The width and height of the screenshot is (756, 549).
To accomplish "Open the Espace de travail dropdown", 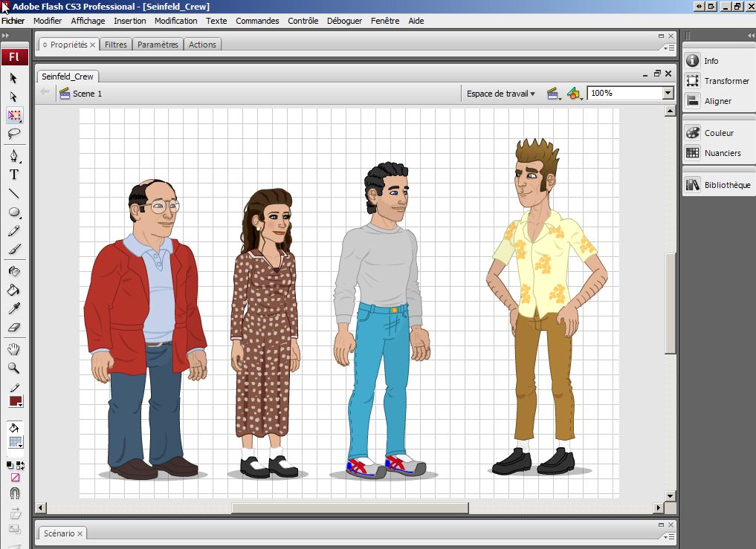I will point(500,94).
